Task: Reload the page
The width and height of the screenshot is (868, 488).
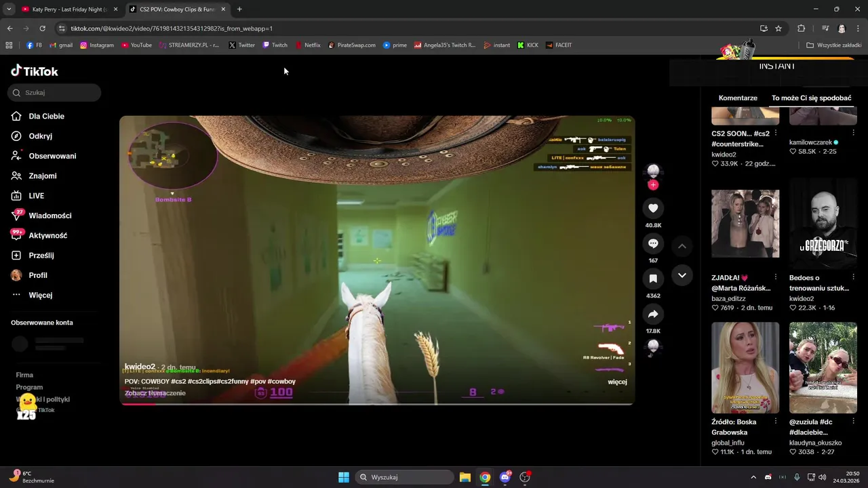Action: 42,28
